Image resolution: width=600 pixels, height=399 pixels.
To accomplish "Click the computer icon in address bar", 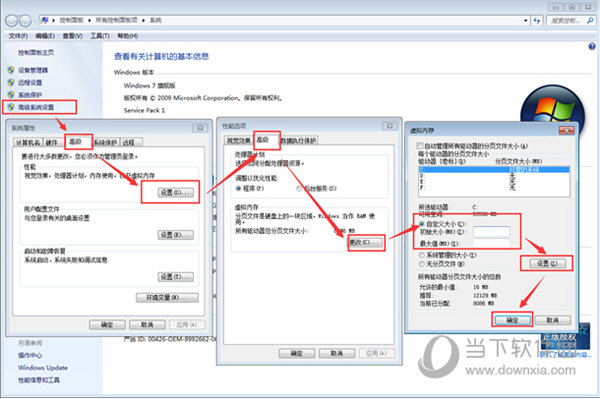I will pyautogui.click(x=45, y=20).
